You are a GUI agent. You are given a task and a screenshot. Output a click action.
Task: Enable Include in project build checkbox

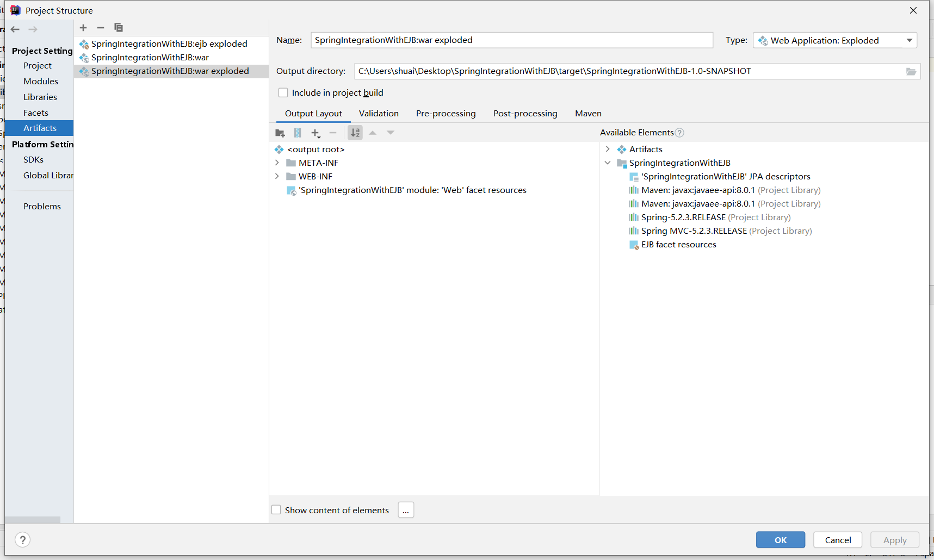click(x=283, y=93)
